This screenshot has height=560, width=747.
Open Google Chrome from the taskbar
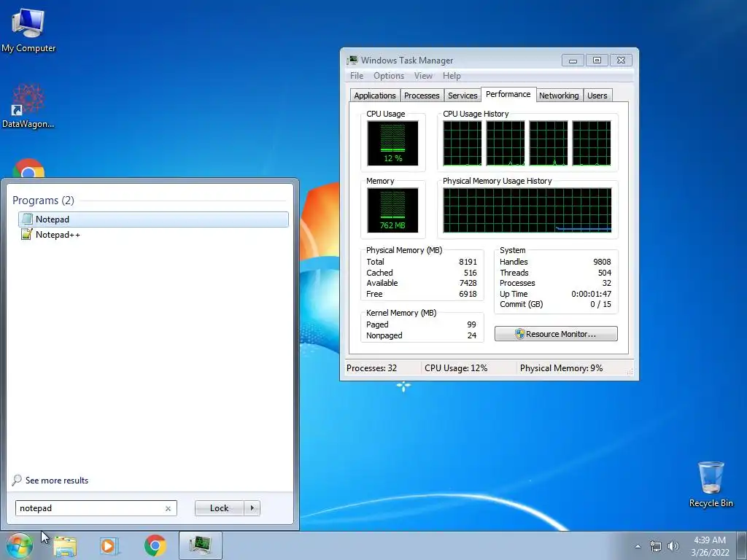click(155, 545)
